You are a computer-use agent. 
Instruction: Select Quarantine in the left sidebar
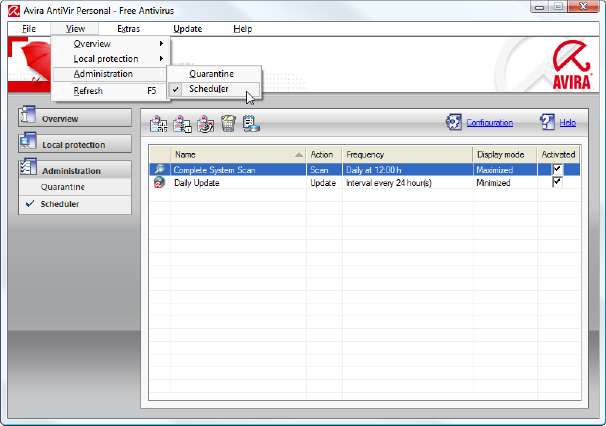click(x=62, y=187)
